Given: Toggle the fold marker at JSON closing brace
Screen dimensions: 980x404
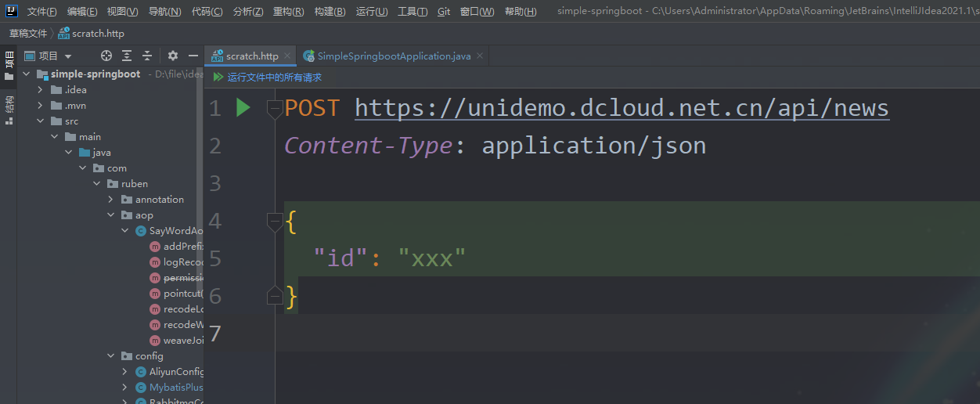Looking at the screenshot, I should pyautogui.click(x=274, y=295).
